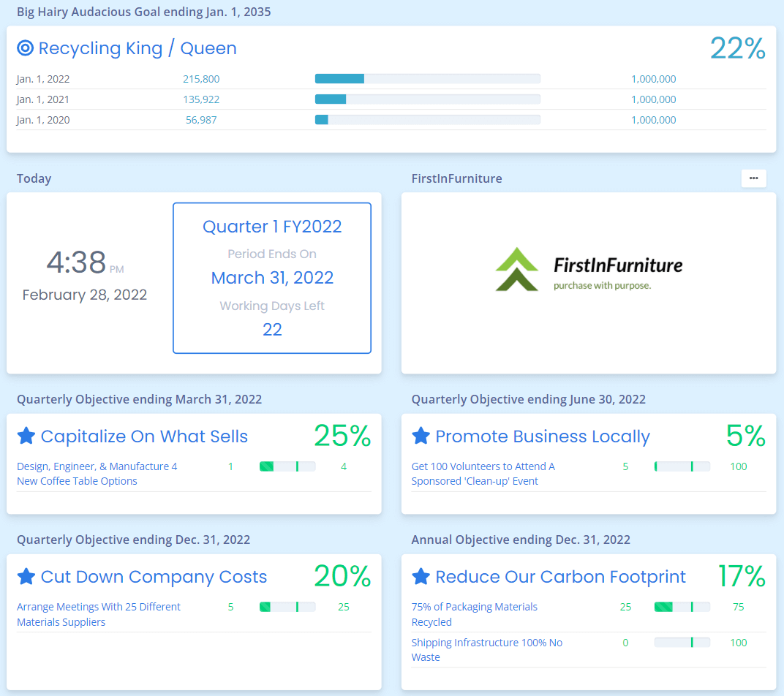The height and width of the screenshot is (696, 784).
Task: Open the Reduce Our Carbon Footprint objective
Action: pyautogui.click(x=560, y=577)
